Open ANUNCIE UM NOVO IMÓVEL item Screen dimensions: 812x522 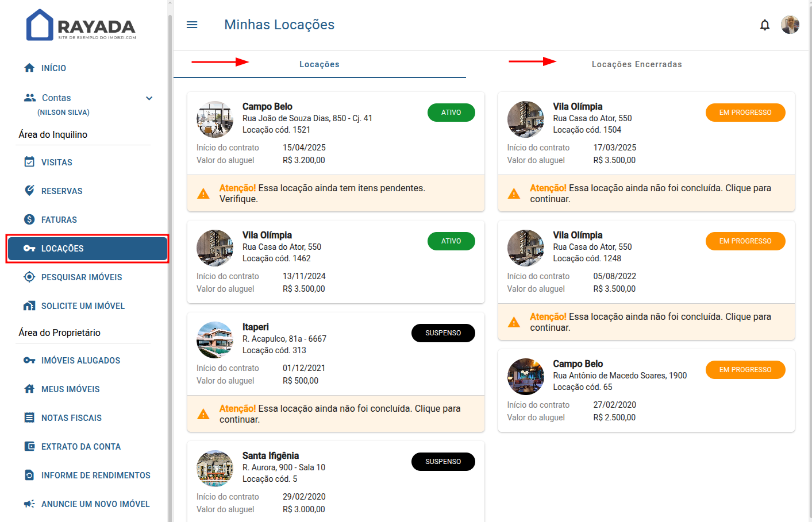pyautogui.click(x=95, y=504)
